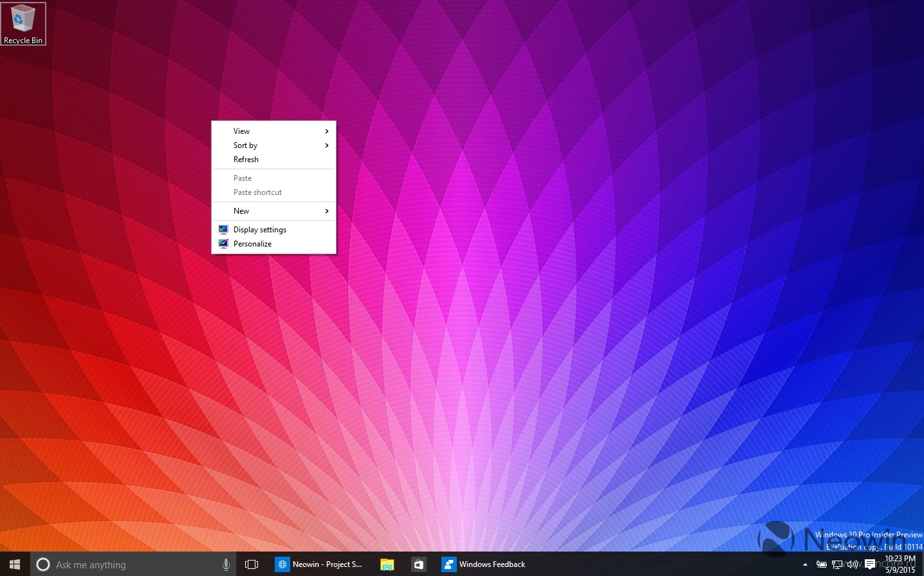Screen dimensions: 924x576
Task: Choose Refresh in the context menu
Action: (274, 160)
